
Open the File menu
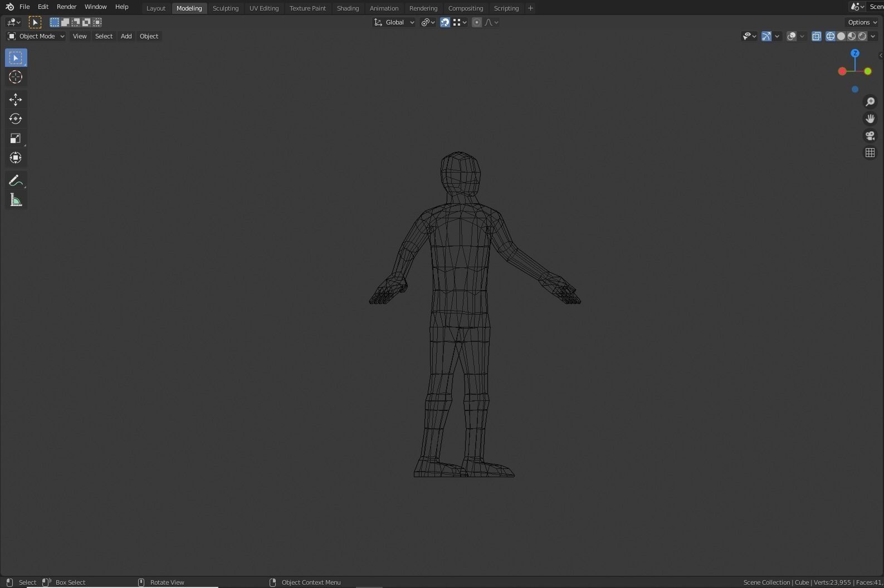click(25, 7)
